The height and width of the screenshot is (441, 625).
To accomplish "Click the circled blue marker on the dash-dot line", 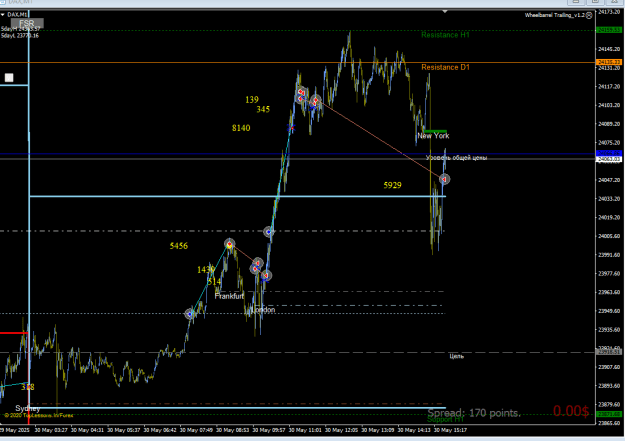I will pos(269,232).
